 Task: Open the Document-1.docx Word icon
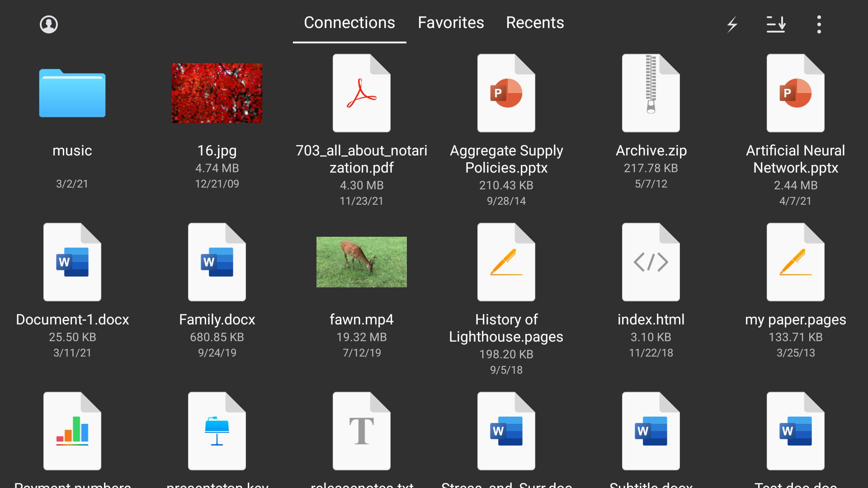[72, 262]
